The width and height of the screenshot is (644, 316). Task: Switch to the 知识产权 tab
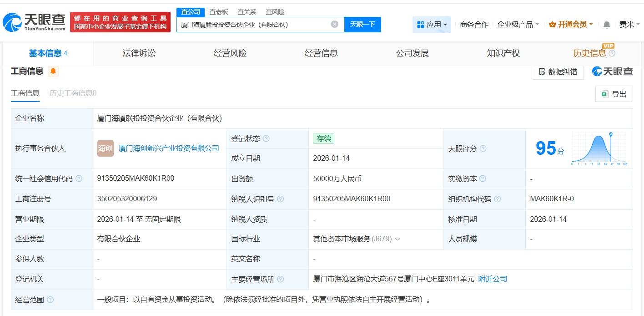[503, 53]
